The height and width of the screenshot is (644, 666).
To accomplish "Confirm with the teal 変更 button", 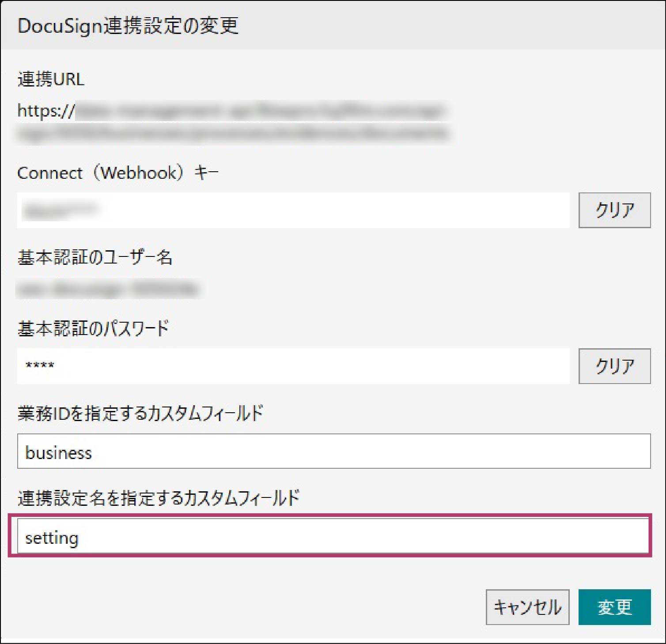I will coord(614,607).
